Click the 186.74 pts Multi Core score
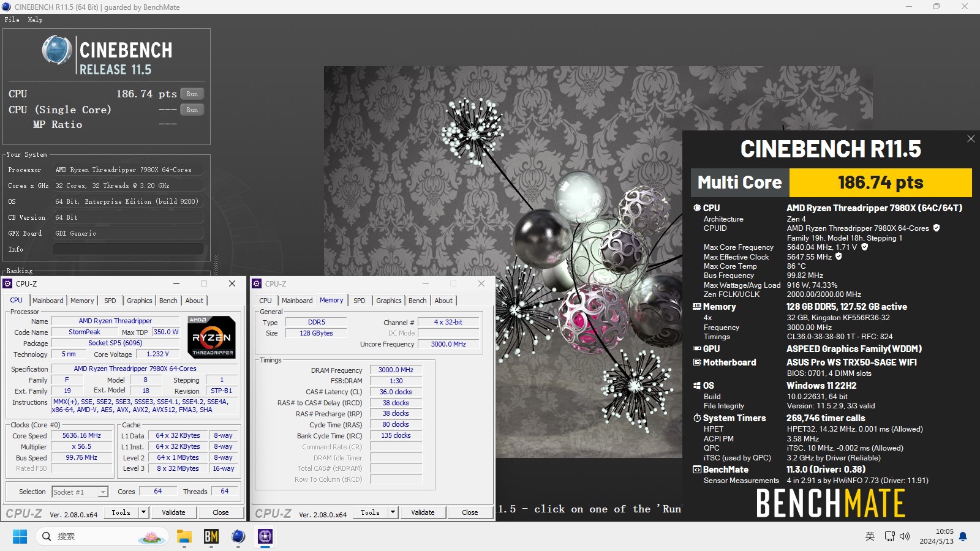 coord(880,182)
